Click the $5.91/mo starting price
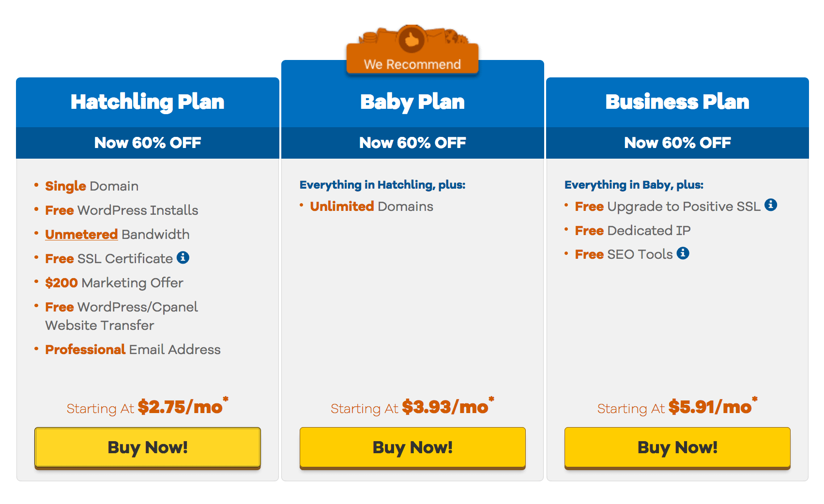 (710, 407)
